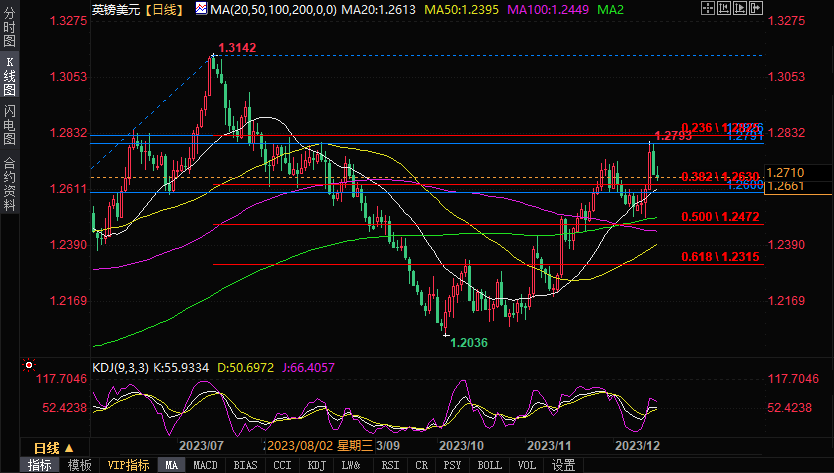Screen dimensions: 834x473
Task: Select the 指标 tab at bottom left
Action: coord(40,465)
